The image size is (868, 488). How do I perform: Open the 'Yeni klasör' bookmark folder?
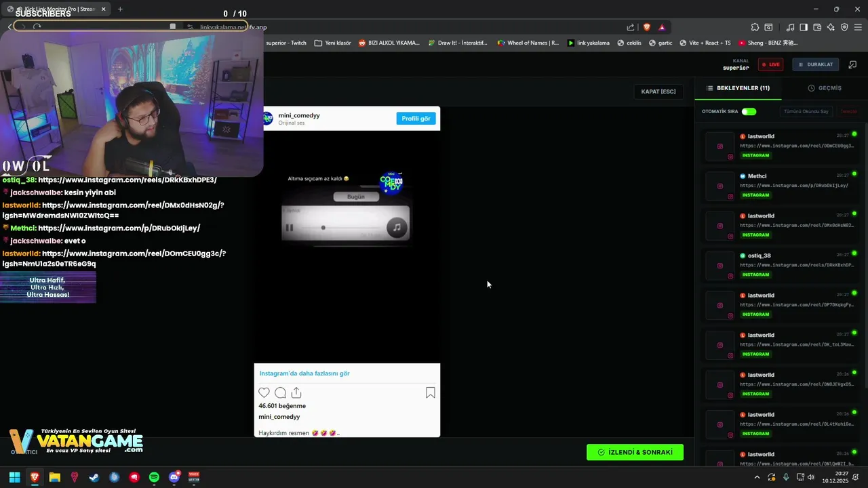coord(332,43)
